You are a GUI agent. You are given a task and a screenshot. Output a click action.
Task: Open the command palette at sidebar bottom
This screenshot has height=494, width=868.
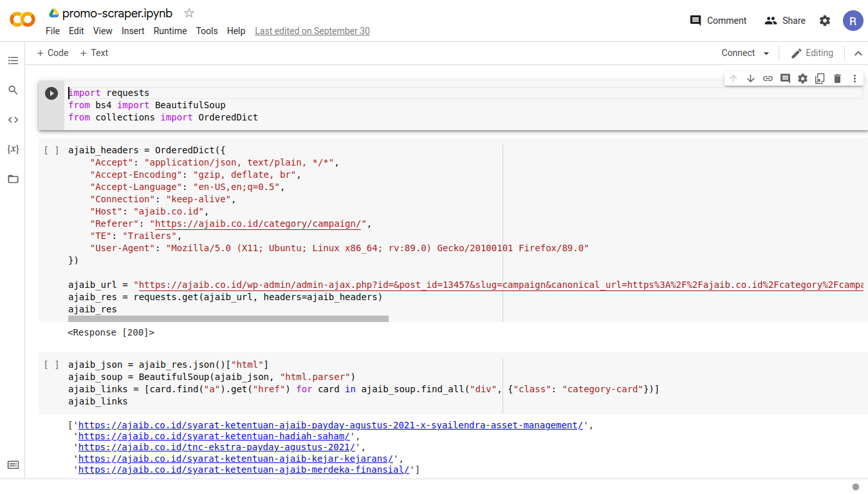13,465
